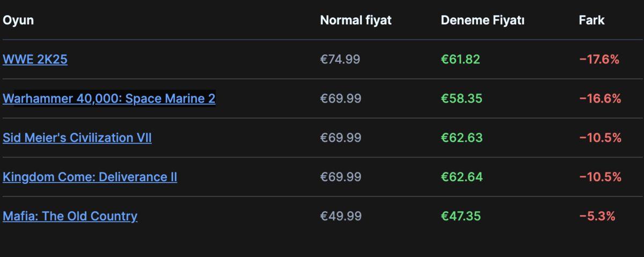
Task: Click the Oyun column header
Action: (x=18, y=20)
